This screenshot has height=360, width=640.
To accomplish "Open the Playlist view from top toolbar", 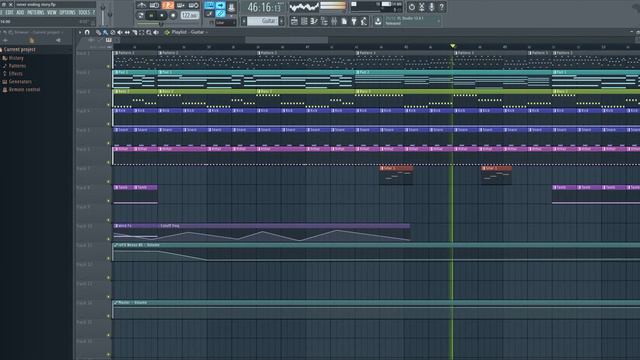I will coord(294,21).
